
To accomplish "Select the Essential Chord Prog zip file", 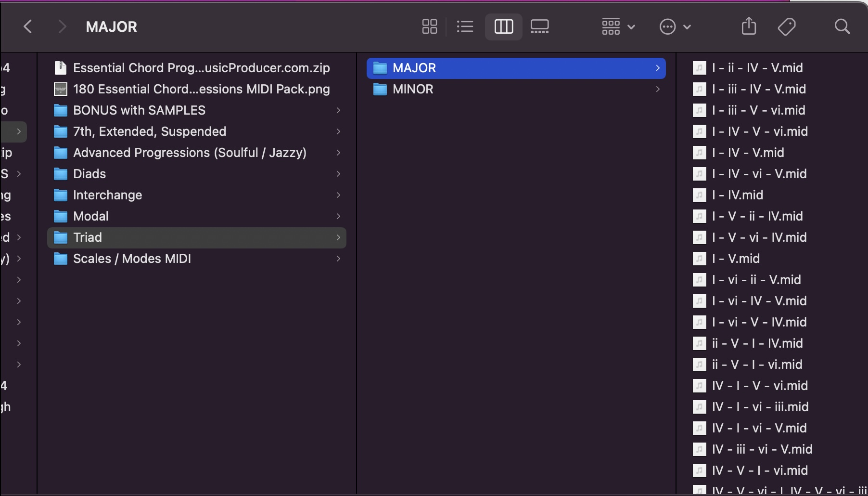I will (x=201, y=68).
